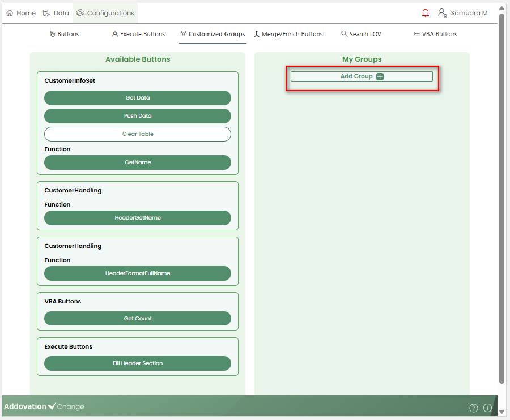Click the Home house icon
The width and height of the screenshot is (510, 420).
tap(10, 13)
